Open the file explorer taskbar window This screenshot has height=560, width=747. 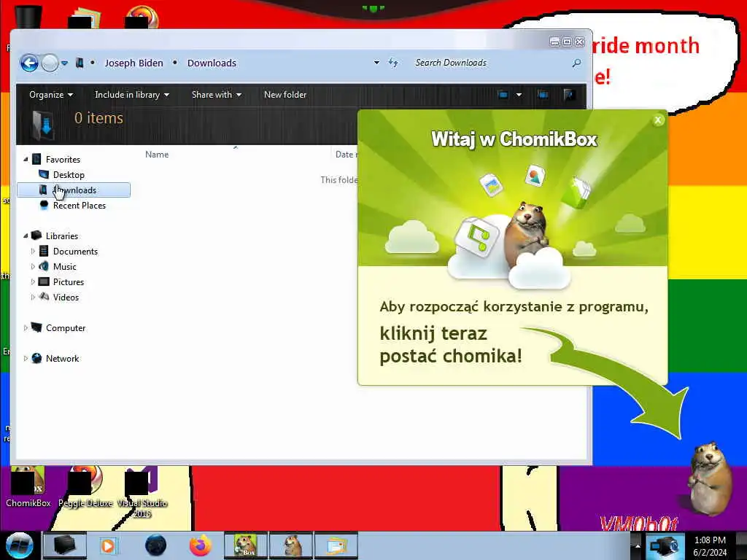(x=336, y=545)
